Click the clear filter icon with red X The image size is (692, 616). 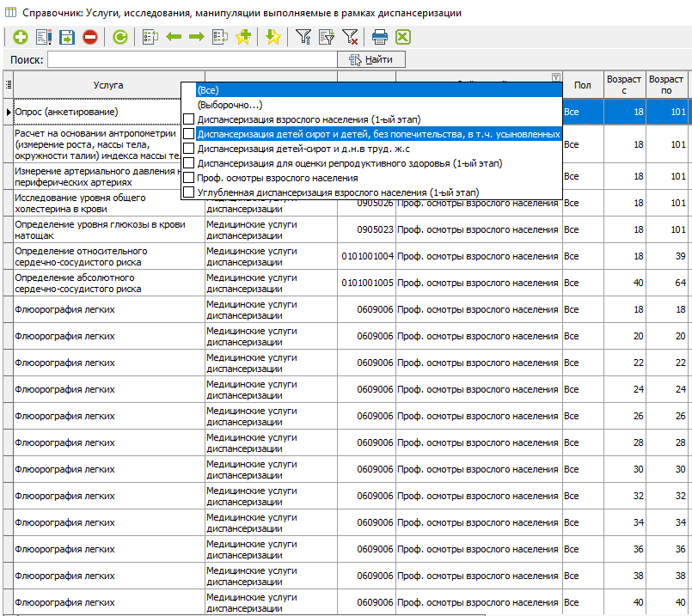[x=350, y=37]
